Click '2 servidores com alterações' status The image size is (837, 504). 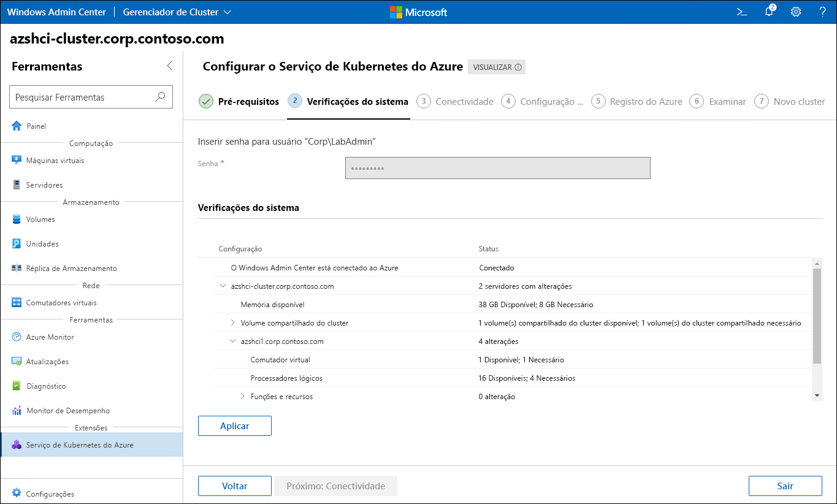point(526,286)
